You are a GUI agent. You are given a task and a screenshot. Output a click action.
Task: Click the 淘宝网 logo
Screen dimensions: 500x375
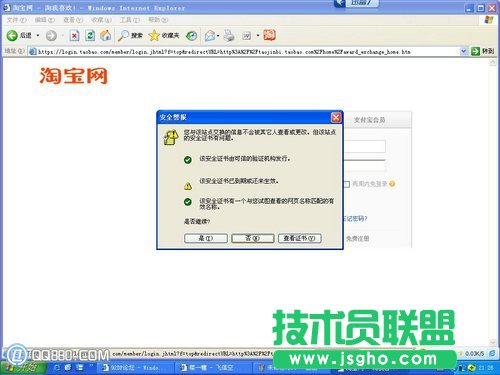coord(74,76)
